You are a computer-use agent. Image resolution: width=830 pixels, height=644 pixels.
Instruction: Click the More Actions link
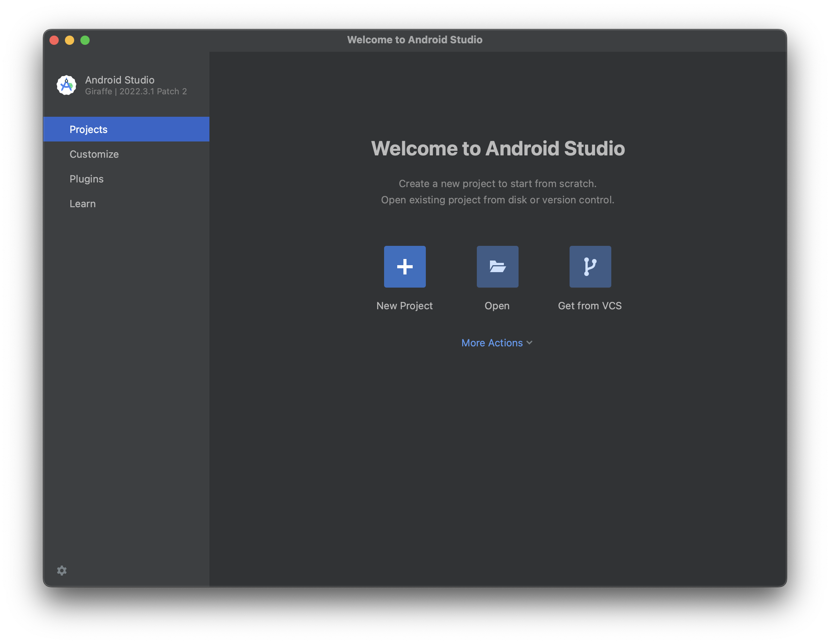pos(492,343)
